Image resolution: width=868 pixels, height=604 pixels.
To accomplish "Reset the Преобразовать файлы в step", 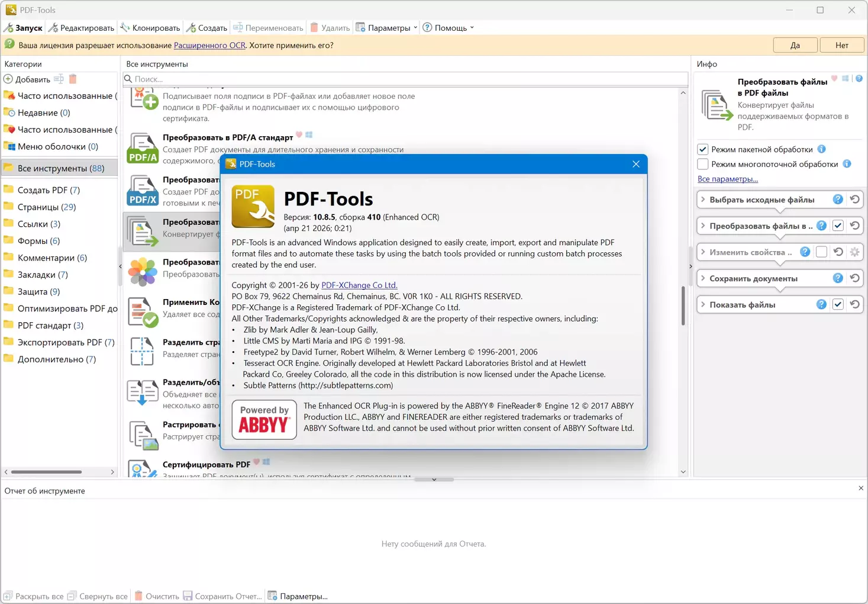I will point(855,226).
